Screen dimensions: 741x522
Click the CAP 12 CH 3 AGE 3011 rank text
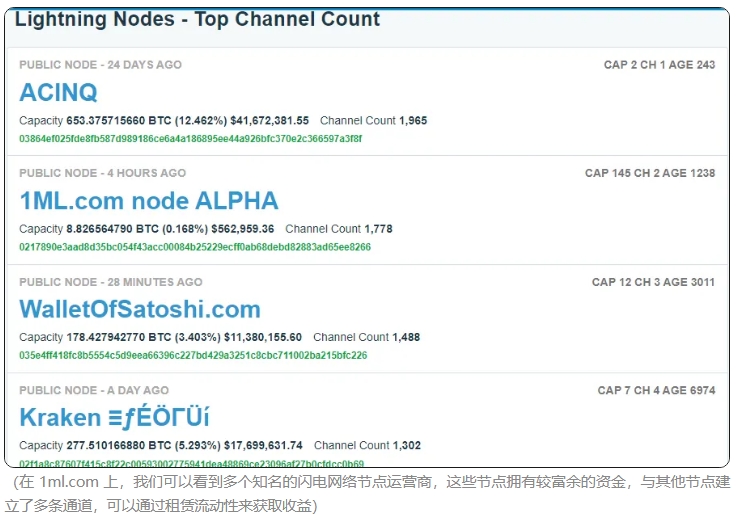click(x=653, y=282)
